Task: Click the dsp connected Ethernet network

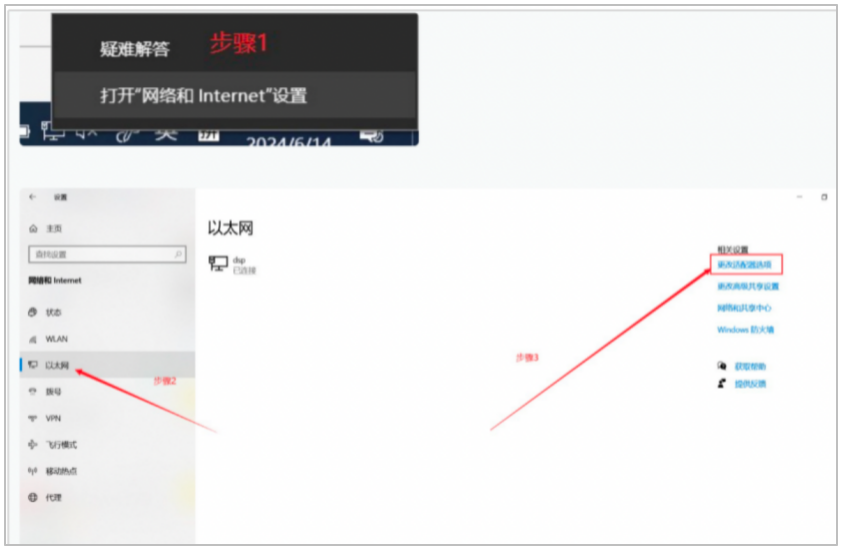Action: click(233, 264)
